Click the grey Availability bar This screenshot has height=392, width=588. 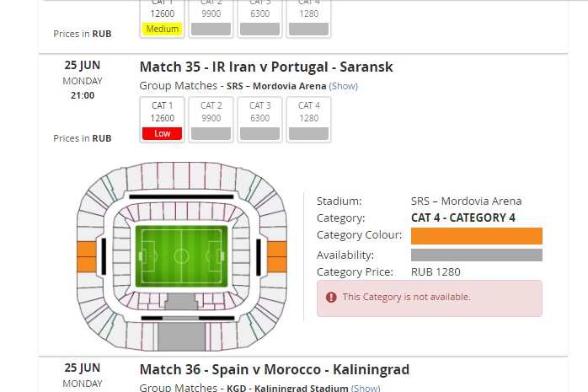pos(476,255)
